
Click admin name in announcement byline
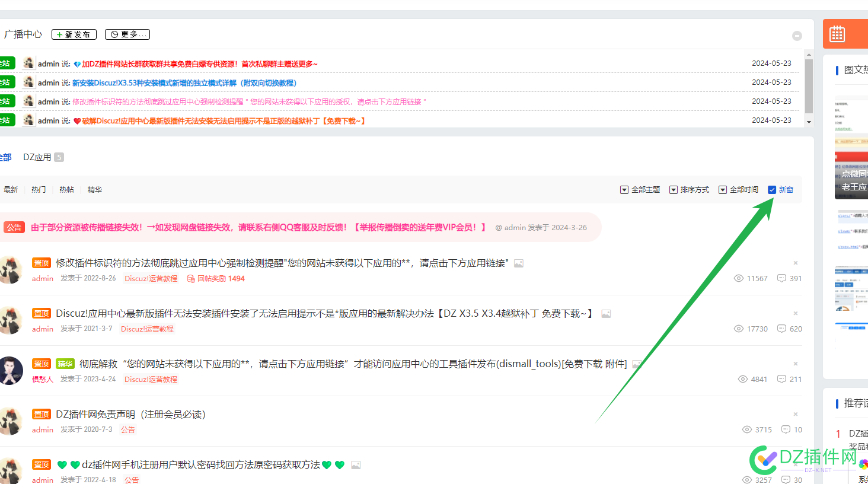(x=515, y=228)
